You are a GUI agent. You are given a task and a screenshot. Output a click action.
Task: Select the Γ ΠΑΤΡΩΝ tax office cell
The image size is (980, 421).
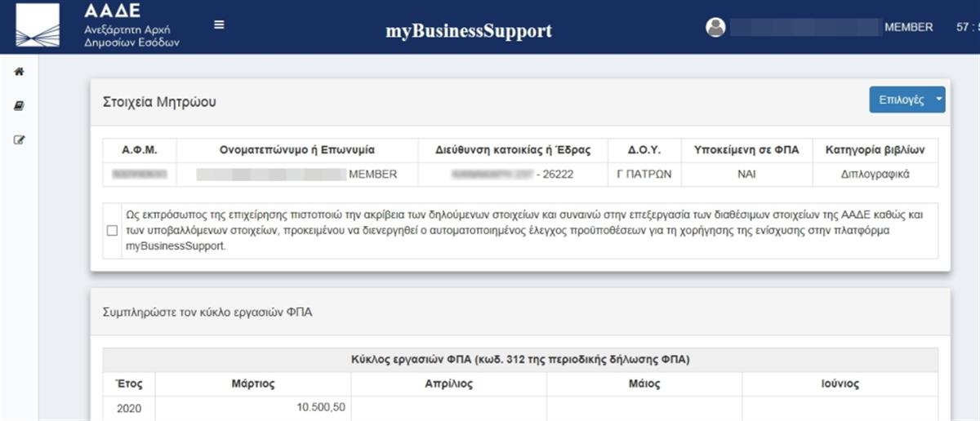[644, 174]
